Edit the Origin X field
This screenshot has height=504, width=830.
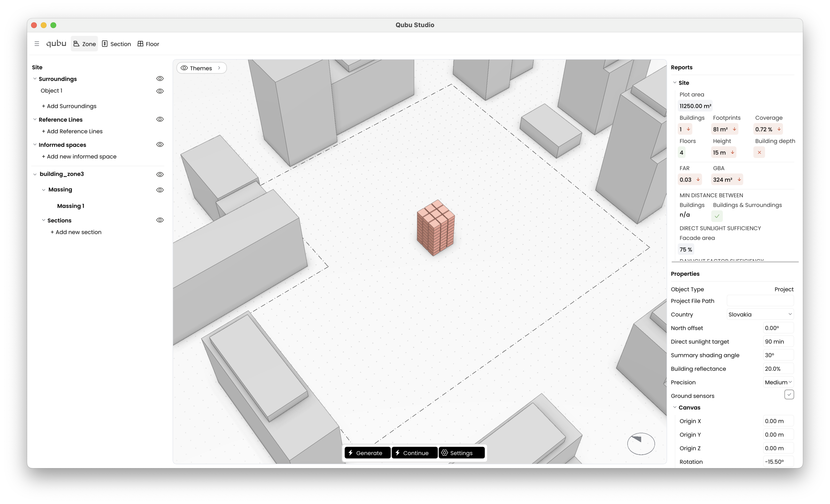pos(778,421)
